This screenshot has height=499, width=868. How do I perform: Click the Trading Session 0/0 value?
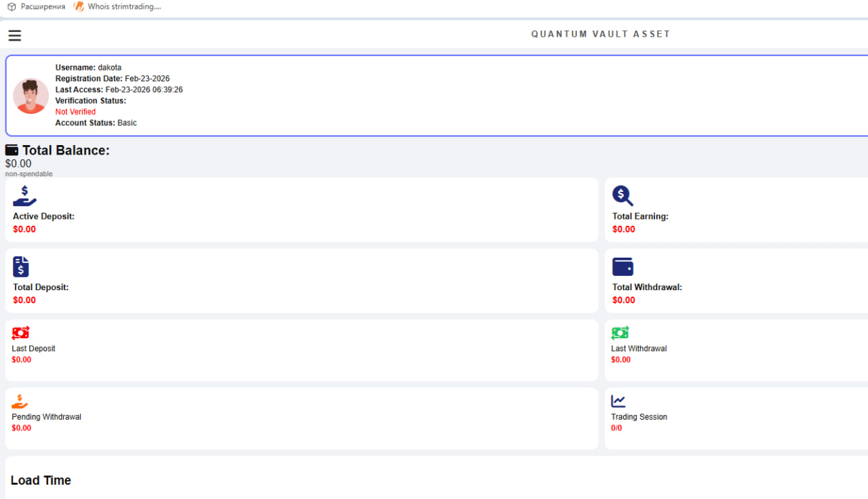click(x=616, y=428)
